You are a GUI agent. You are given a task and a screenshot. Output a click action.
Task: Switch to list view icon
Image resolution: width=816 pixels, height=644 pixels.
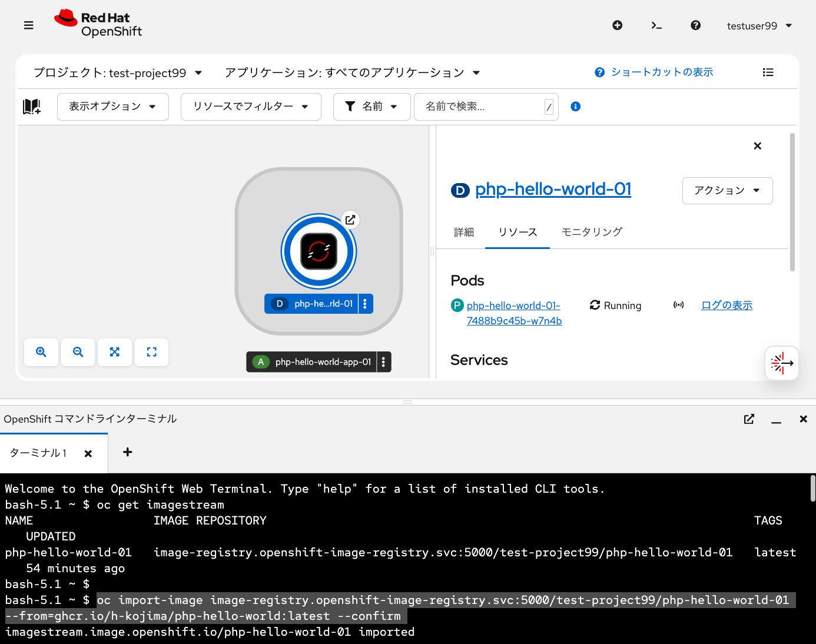(x=768, y=72)
